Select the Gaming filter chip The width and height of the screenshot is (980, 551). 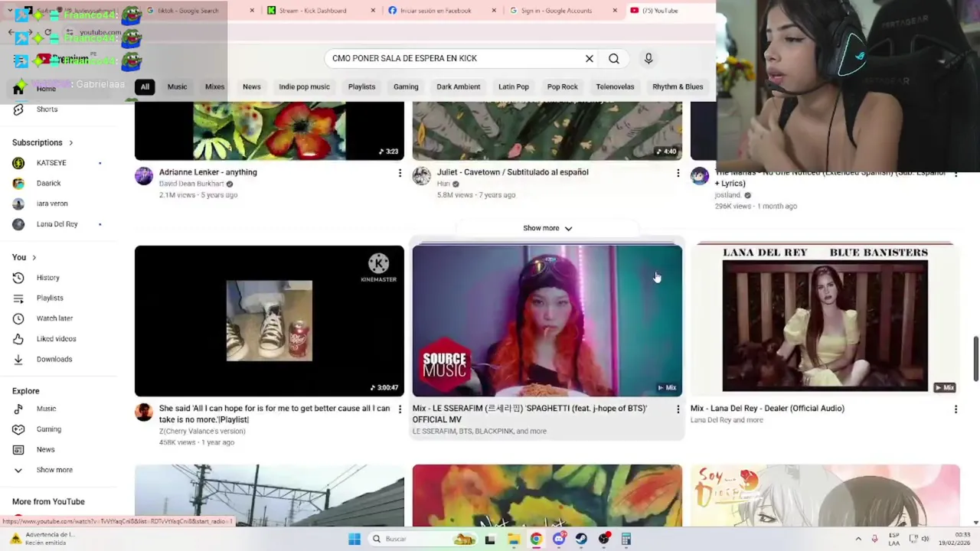406,86
